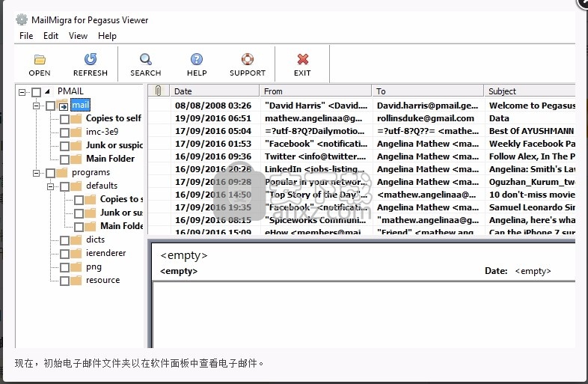Sort by the Subject column header
The image size is (588, 384).
point(530,91)
